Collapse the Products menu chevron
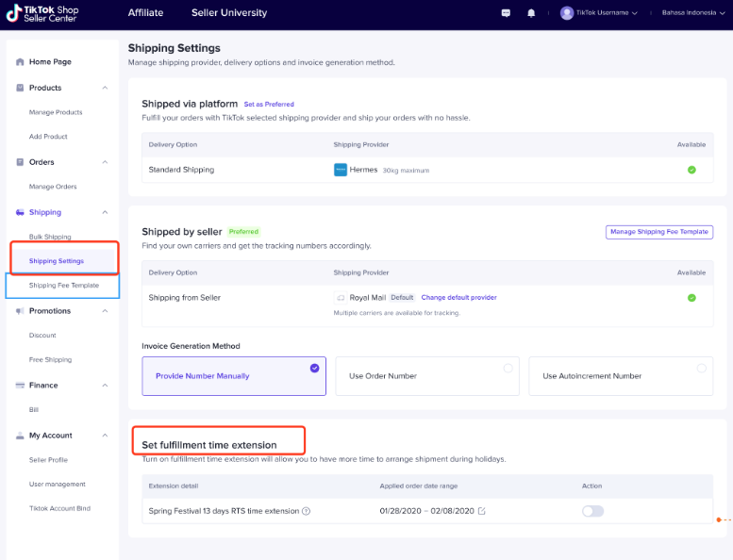This screenshot has height=560, width=733. click(105, 88)
